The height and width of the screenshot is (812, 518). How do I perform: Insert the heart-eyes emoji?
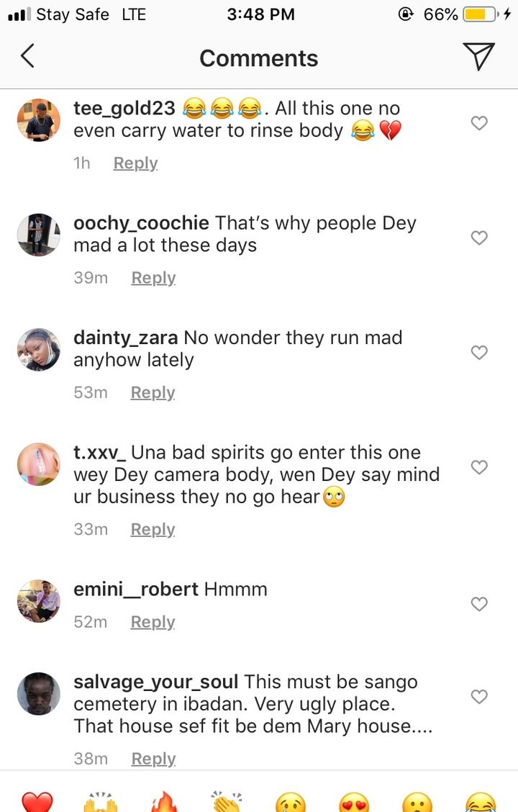tap(354, 801)
